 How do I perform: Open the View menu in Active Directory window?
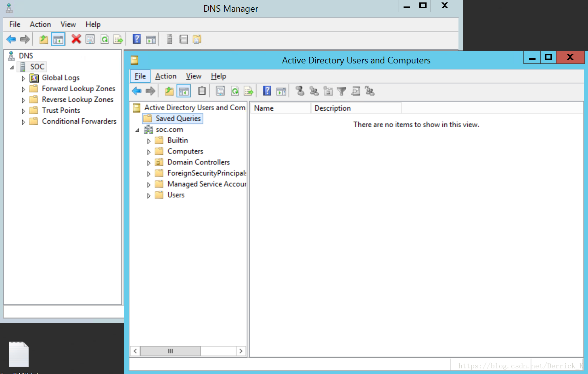click(194, 76)
